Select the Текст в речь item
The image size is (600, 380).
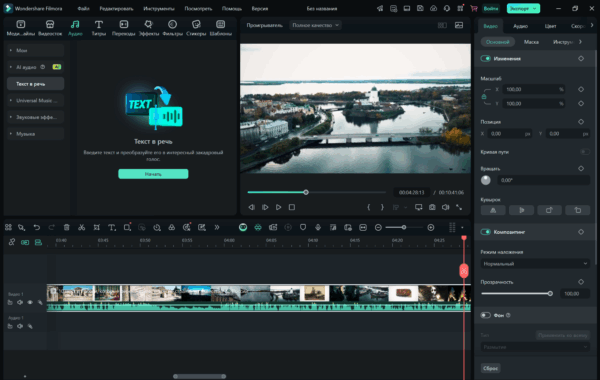[36, 84]
